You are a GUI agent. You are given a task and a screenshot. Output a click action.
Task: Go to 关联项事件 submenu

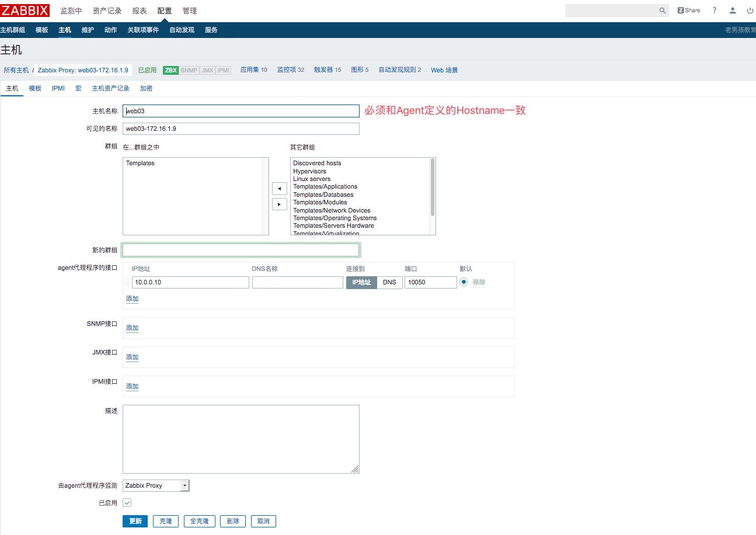pos(143,30)
